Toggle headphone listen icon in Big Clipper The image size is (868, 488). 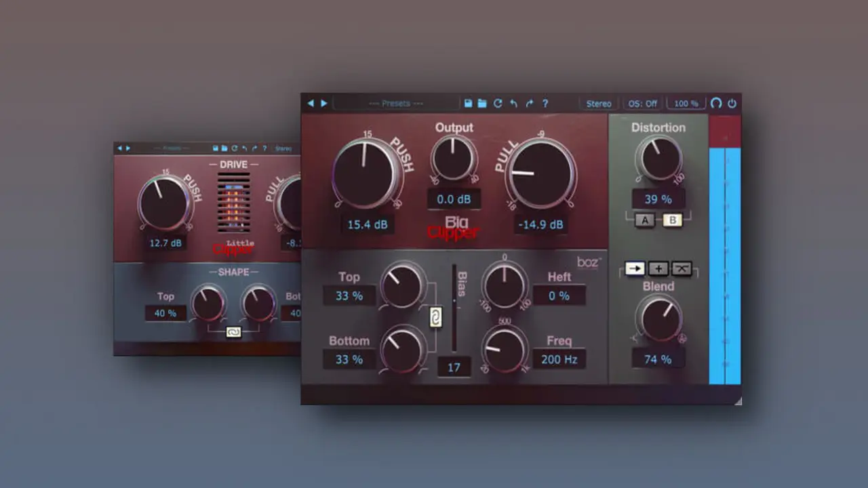click(716, 104)
